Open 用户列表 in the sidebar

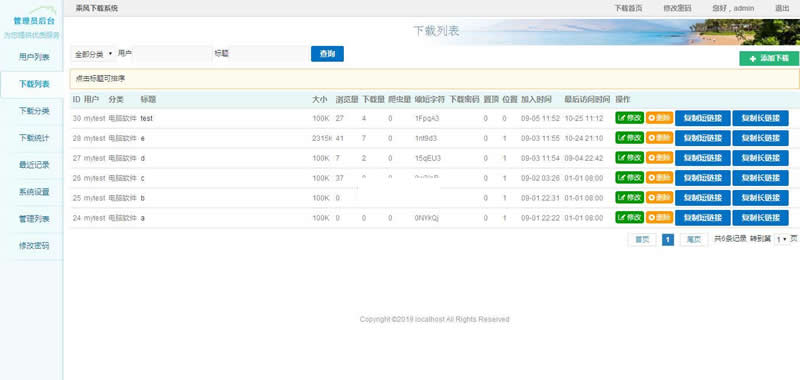pyautogui.click(x=34, y=57)
